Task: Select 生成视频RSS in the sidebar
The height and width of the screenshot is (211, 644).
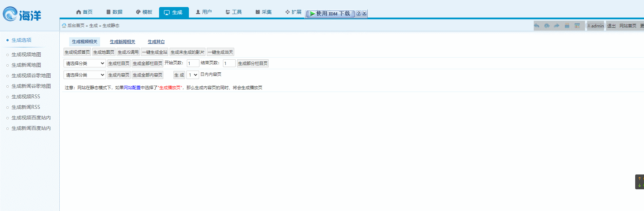Action: click(26, 97)
